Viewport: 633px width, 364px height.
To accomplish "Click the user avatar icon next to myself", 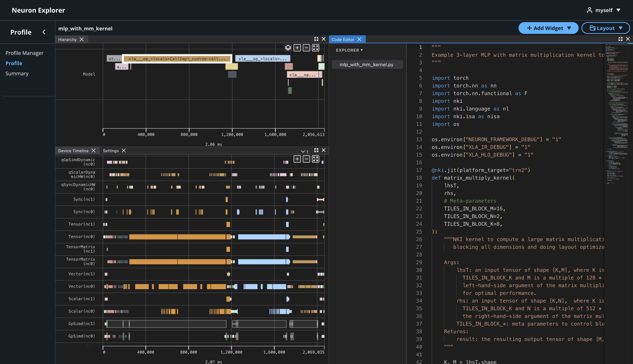I will click(x=589, y=10).
